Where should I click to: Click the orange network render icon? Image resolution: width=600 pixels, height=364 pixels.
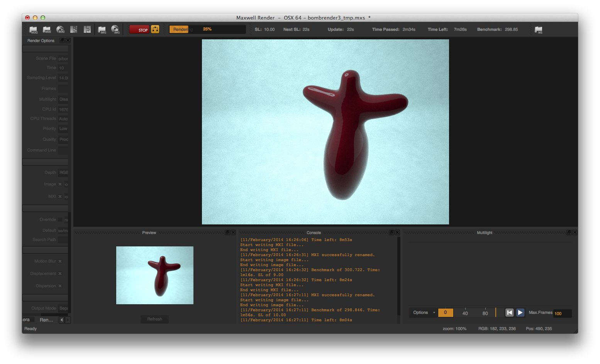155,29
